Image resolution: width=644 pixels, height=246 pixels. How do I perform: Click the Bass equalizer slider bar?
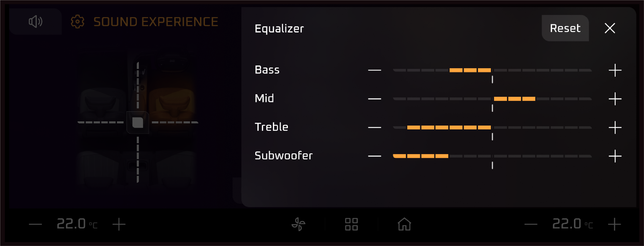(x=492, y=70)
